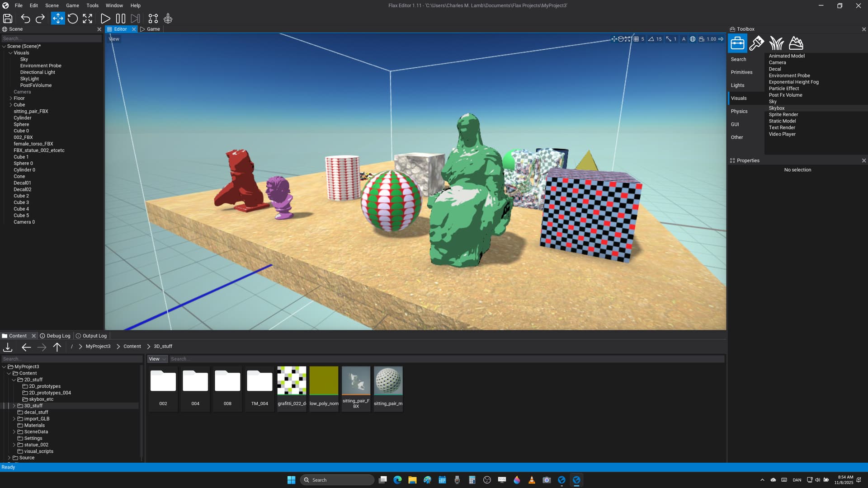868x488 pixels.
Task: Select the grafitti_022 checkered texture thumbnail
Action: tap(292, 381)
